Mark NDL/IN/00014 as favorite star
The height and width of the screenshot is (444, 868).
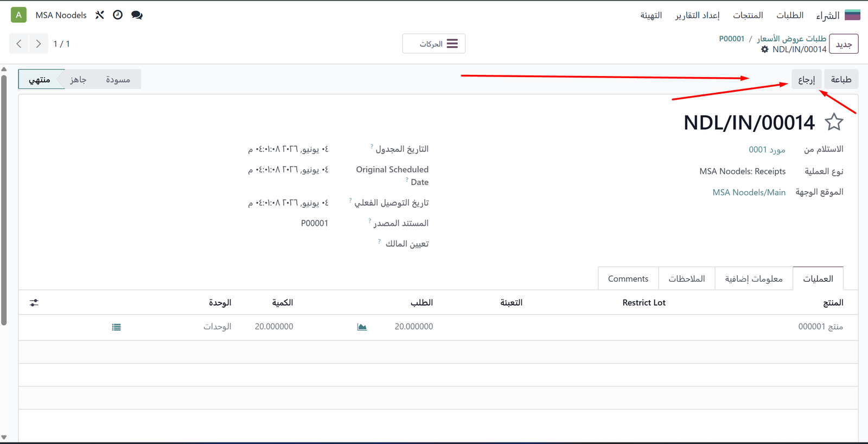click(834, 122)
